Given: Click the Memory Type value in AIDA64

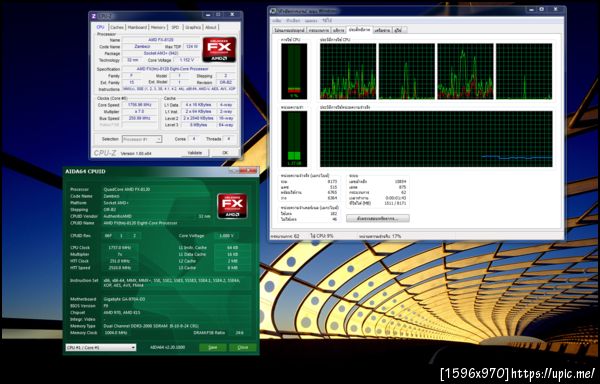Looking at the screenshot, I should click(151, 326).
